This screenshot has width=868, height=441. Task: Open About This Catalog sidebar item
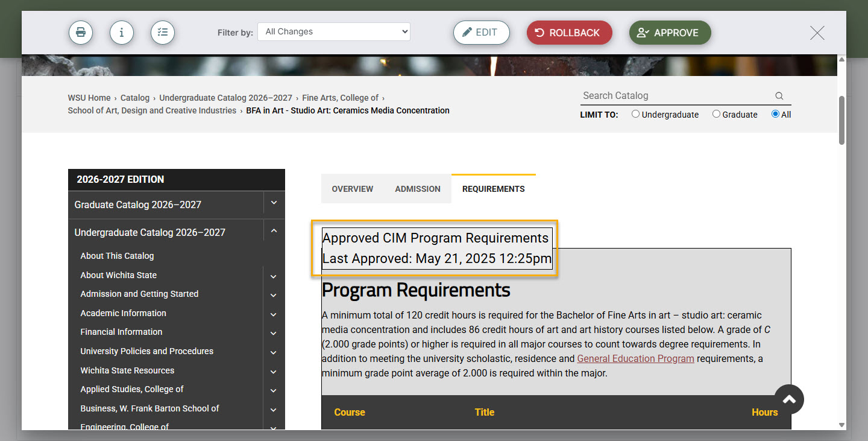(117, 256)
